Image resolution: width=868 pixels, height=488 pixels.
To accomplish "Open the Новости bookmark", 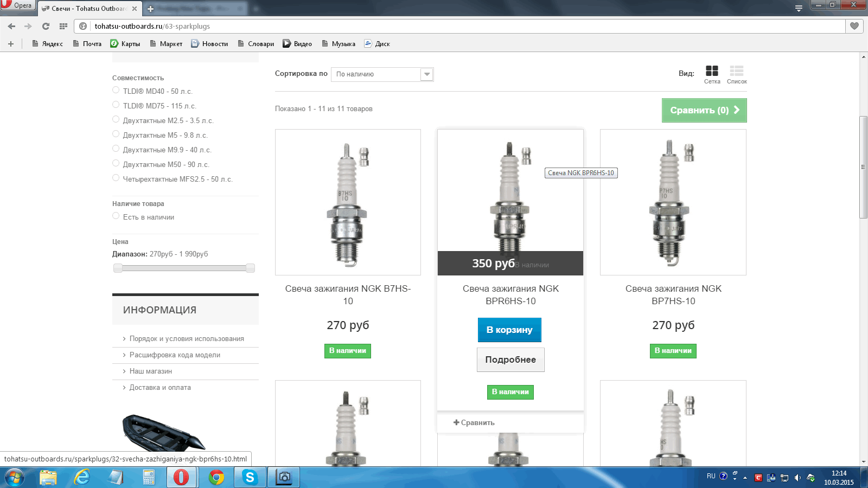I will tap(210, 44).
